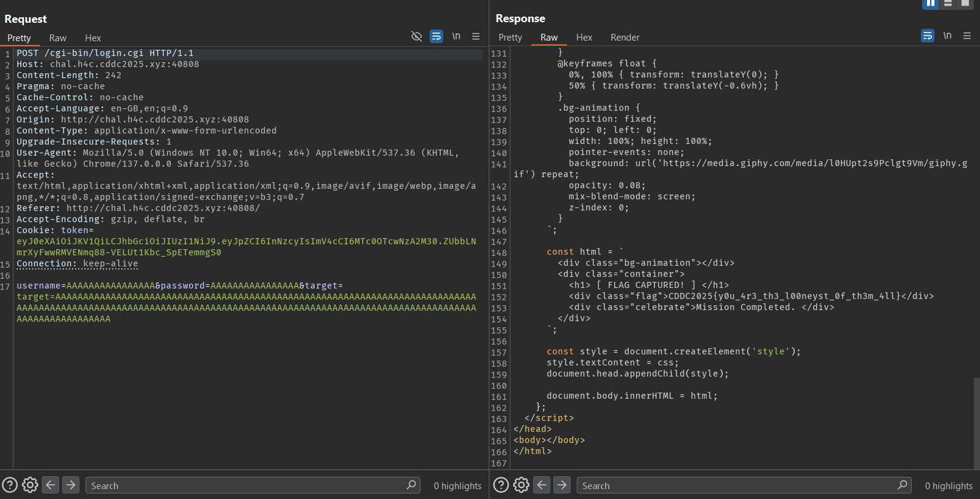Click 'Cache-Control: no-cache' header line
Screen dimensions: 980x499
point(80,97)
